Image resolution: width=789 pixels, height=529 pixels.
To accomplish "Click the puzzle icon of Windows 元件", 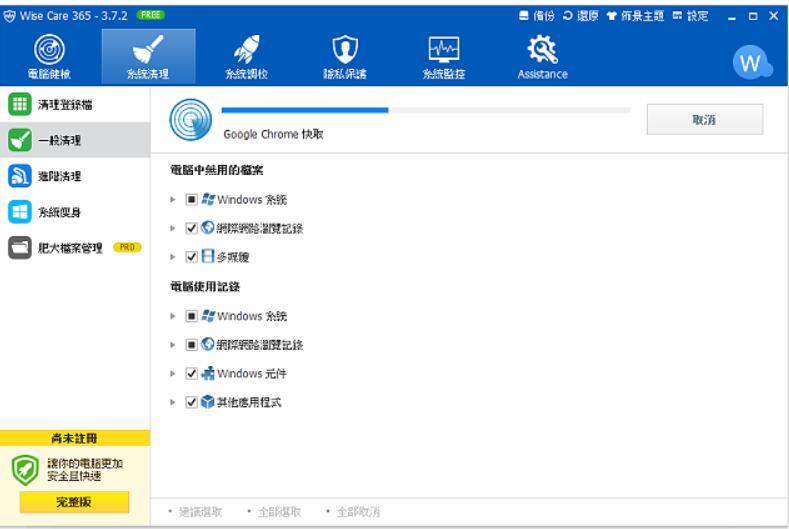I will pos(208,373).
